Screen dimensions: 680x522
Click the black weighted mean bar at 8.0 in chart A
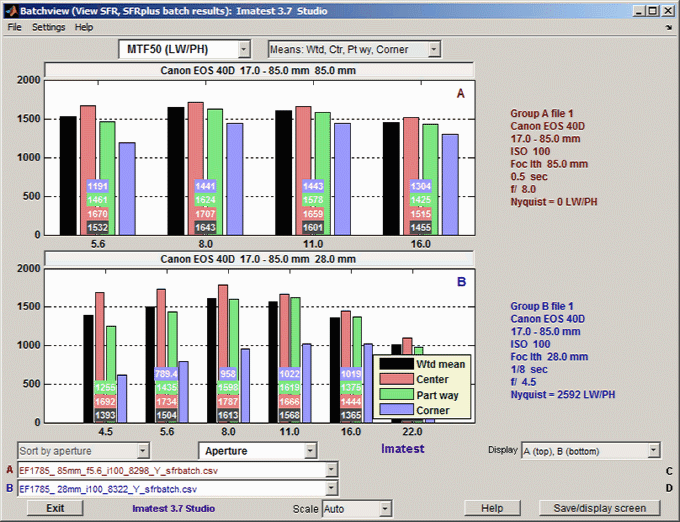coord(176,171)
